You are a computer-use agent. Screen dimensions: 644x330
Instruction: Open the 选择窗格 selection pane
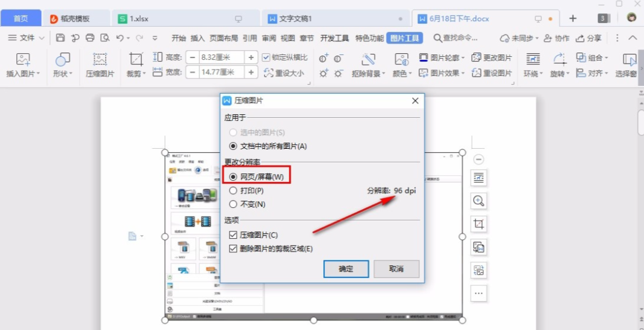click(x=629, y=60)
